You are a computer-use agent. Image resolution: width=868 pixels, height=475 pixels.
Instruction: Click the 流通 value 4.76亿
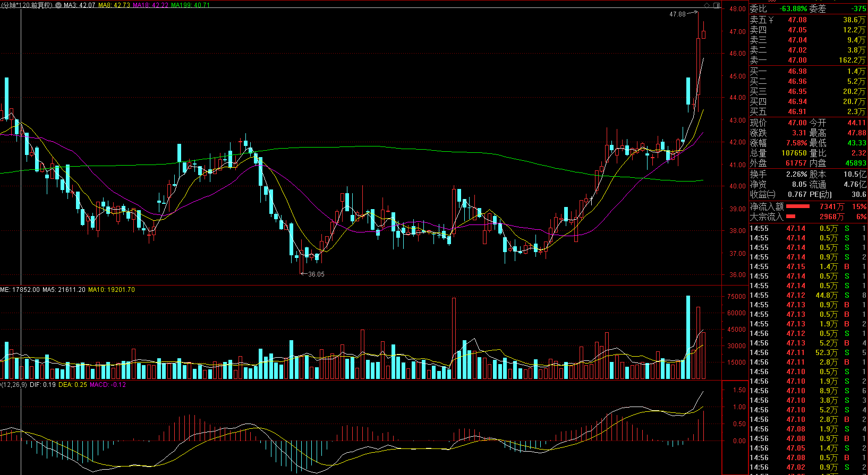[855, 184]
